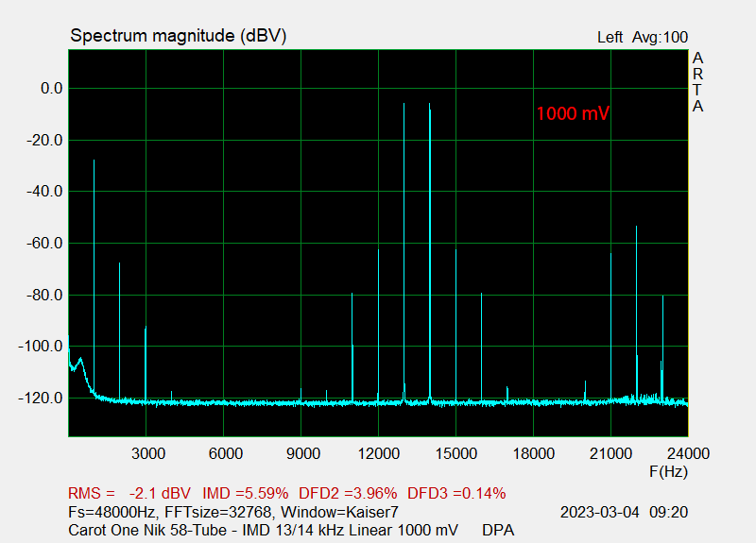This screenshot has width=756, height=543.
Task: Click the 'Avg:100' averaging label
Action: click(660, 38)
